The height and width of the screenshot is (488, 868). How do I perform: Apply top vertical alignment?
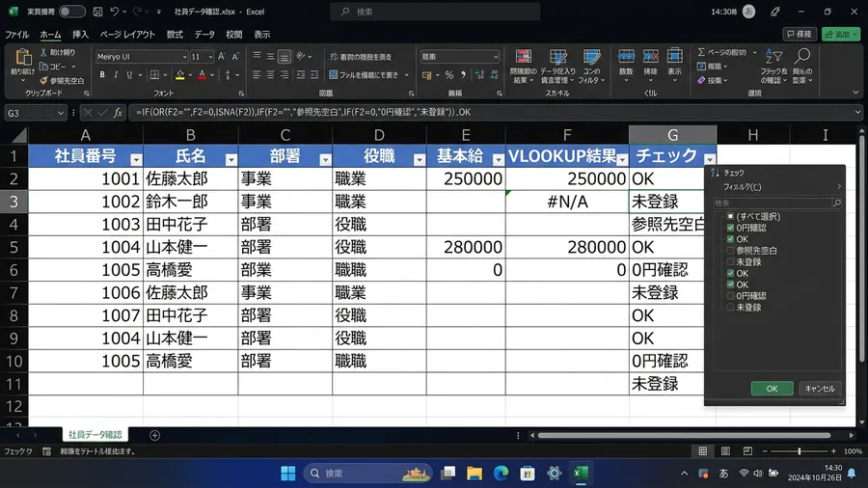tap(257, 57)
